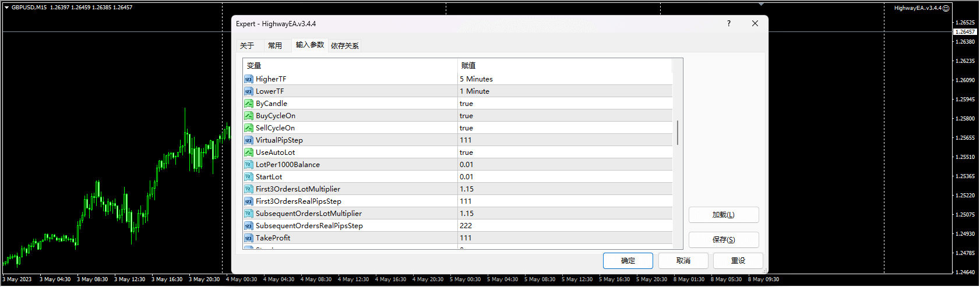Click the 重设 button

738,261
